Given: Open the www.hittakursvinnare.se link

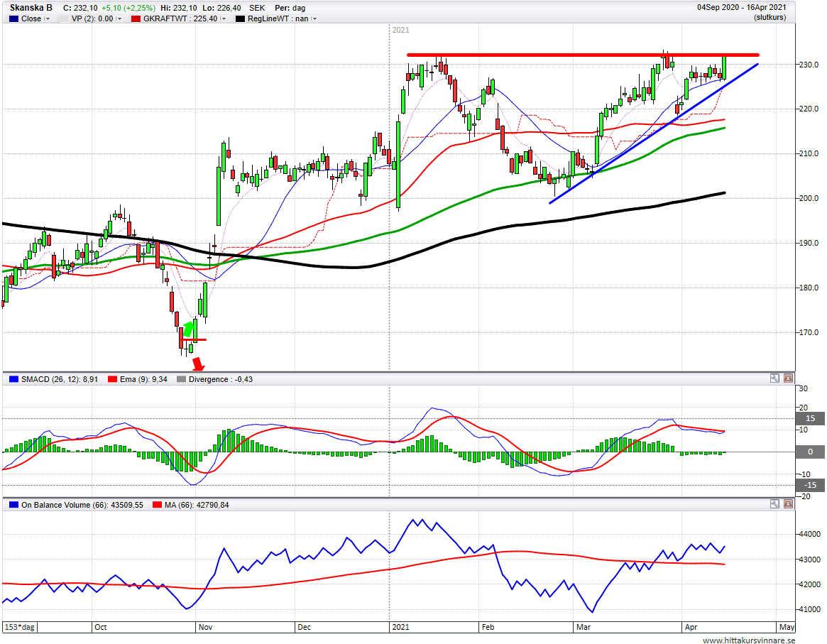Looking at the screenshot, I should click(749, 640).
